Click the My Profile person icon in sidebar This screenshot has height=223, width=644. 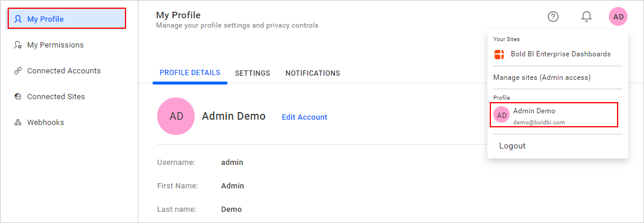[18, 19]
